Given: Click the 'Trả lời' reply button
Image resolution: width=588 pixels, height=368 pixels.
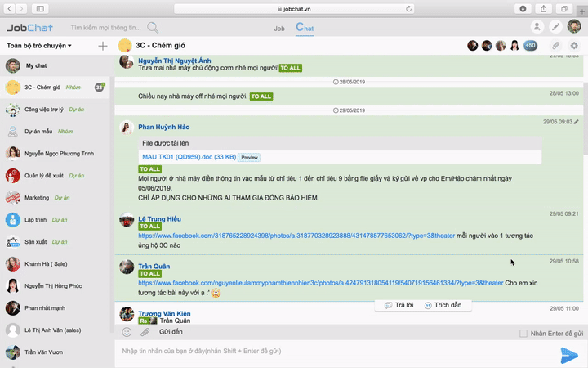Looking at the screenshot, I should 398,305.
